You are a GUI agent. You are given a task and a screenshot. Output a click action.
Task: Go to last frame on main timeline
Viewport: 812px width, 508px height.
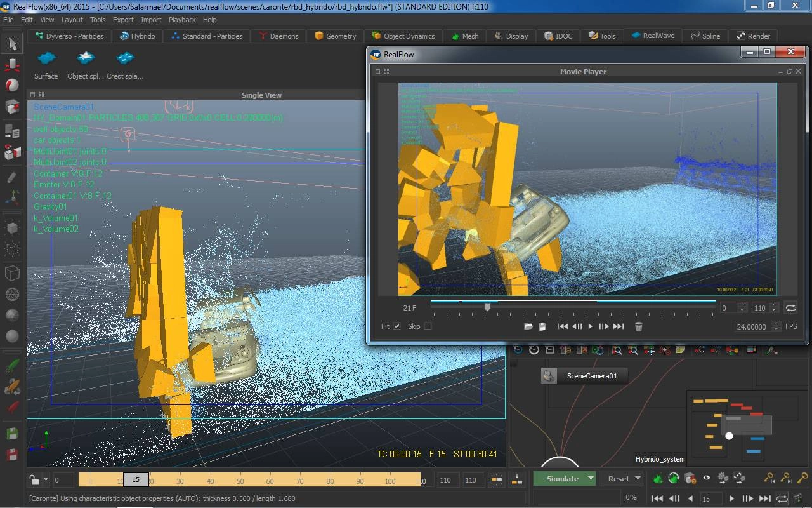765,498
